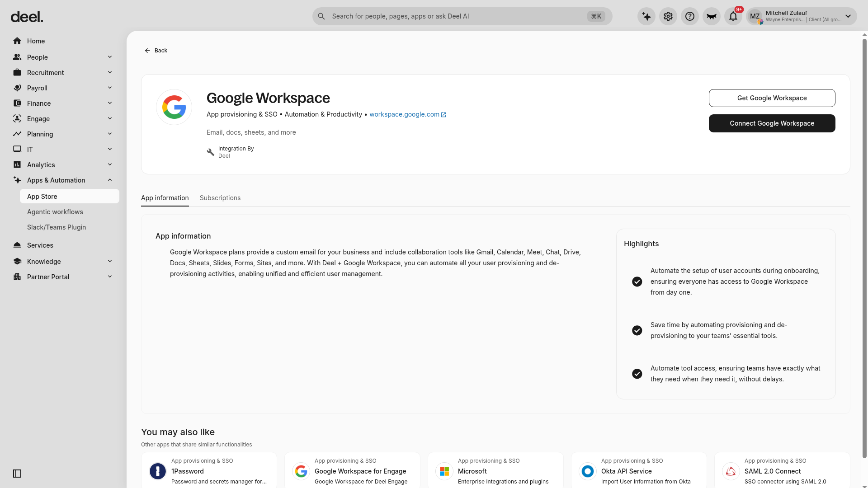Viewport: 868px width, 488px height.
Task: Click the Microsoft app logo
Action: 444,471
